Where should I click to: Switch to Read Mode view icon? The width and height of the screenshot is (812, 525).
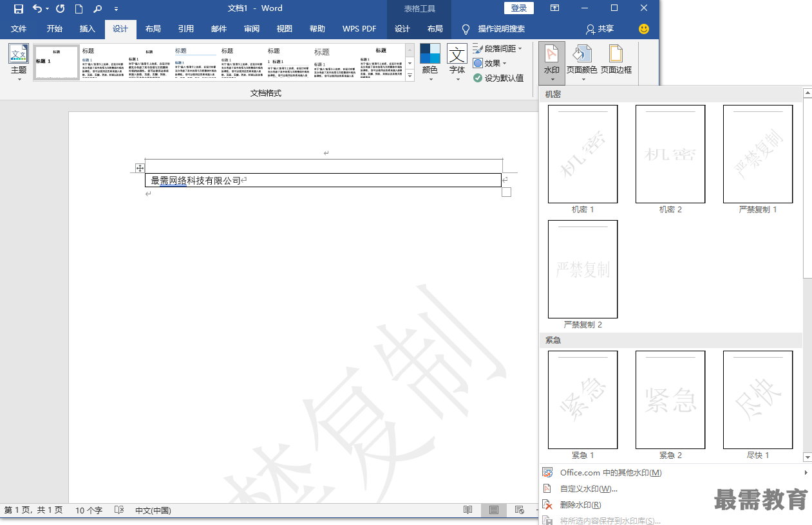click(x=468, y=510)
